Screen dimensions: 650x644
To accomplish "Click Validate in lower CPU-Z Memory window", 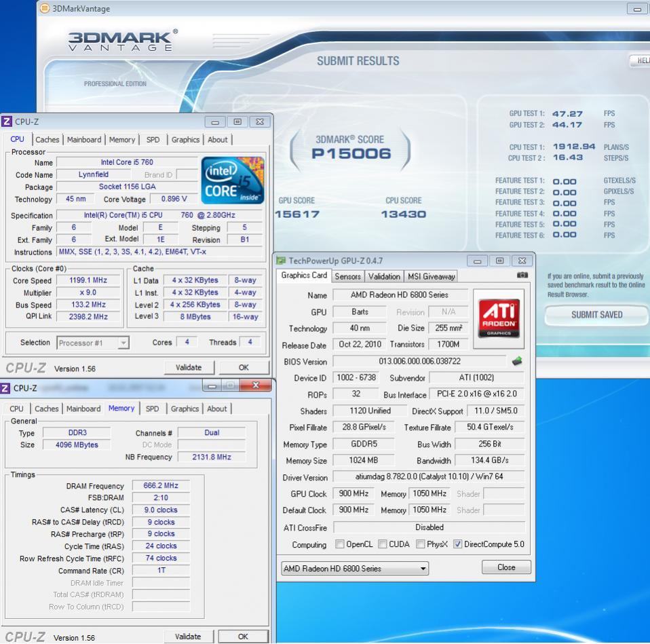I will [188, 637].
